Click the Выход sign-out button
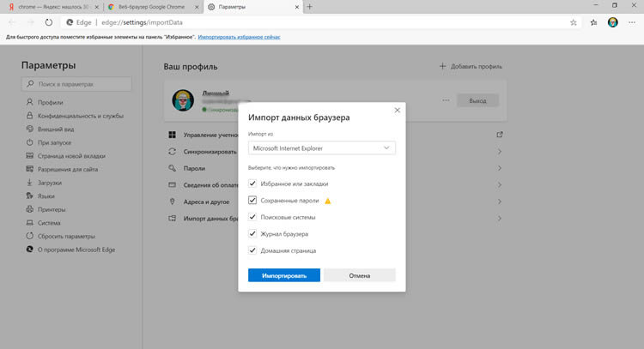The height and width of the screenshot is (349, 644). 477,100
